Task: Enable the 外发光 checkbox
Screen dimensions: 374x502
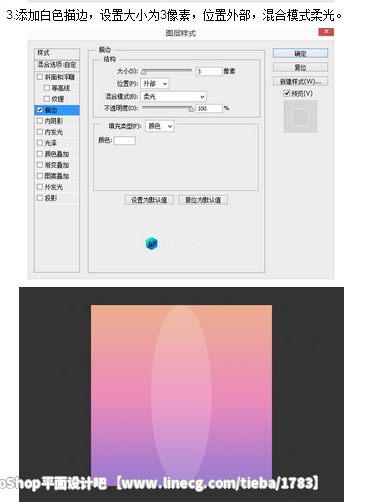Action: [40, 187]
